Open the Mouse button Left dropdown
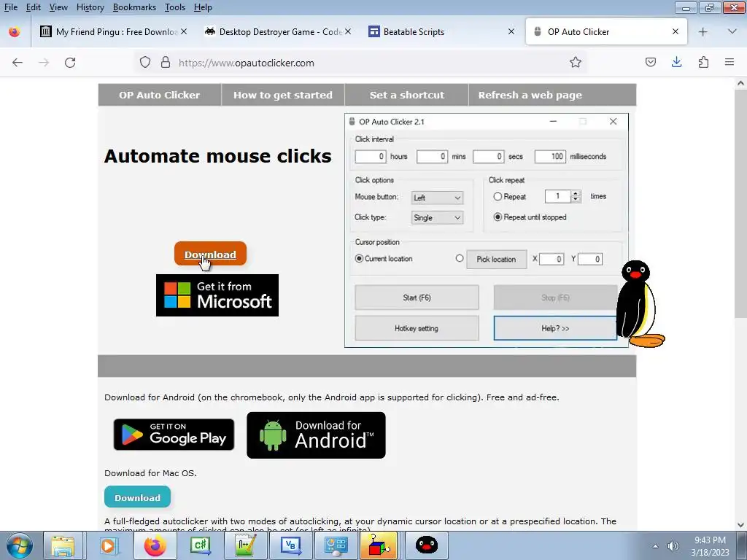The width and height of the screenshot is (747, 560). point(437,198)
